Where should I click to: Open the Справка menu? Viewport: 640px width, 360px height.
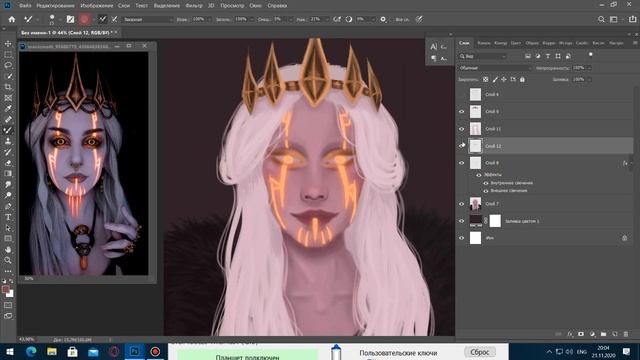277,6
